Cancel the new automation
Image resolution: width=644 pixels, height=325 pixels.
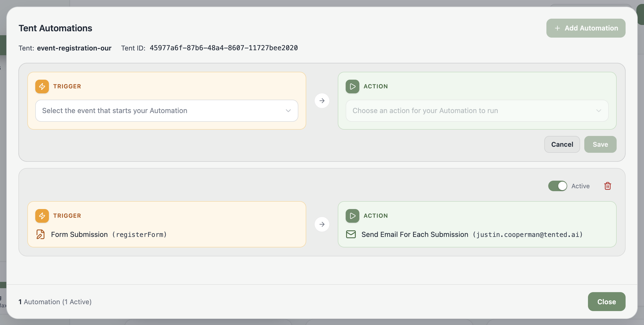562,144
